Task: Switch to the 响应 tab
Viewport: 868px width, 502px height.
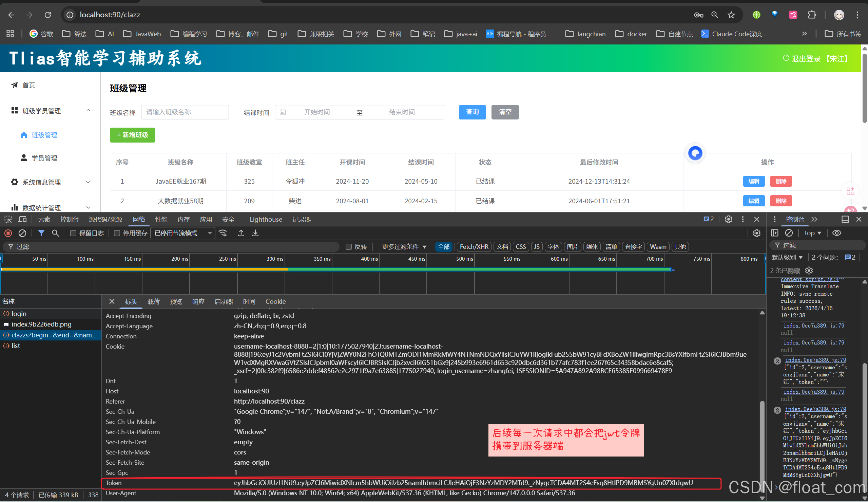Action: point(198,302)
